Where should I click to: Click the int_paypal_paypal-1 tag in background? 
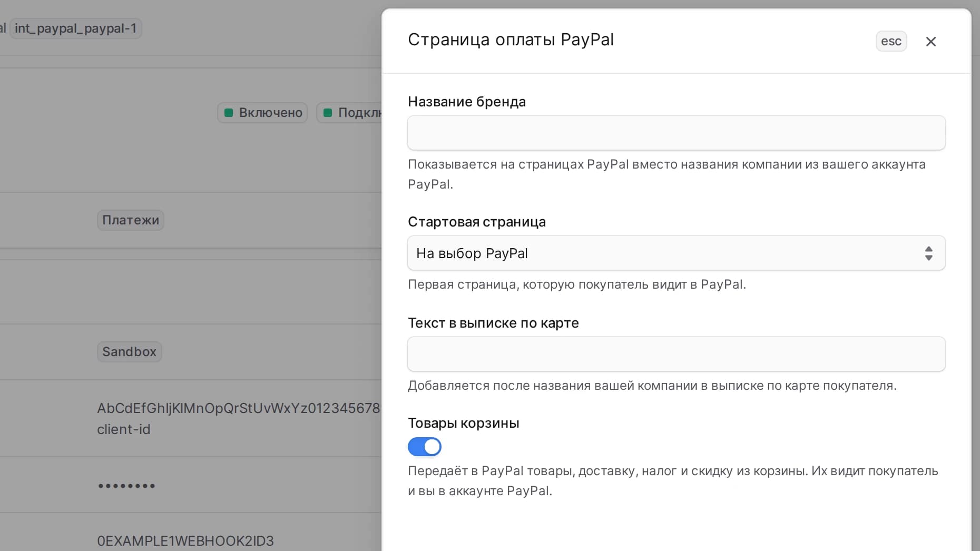76,28
